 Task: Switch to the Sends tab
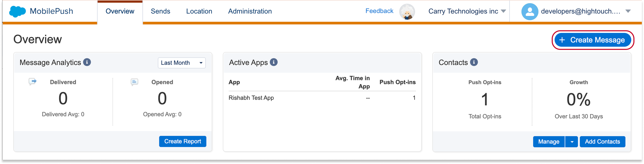(160, 11)
